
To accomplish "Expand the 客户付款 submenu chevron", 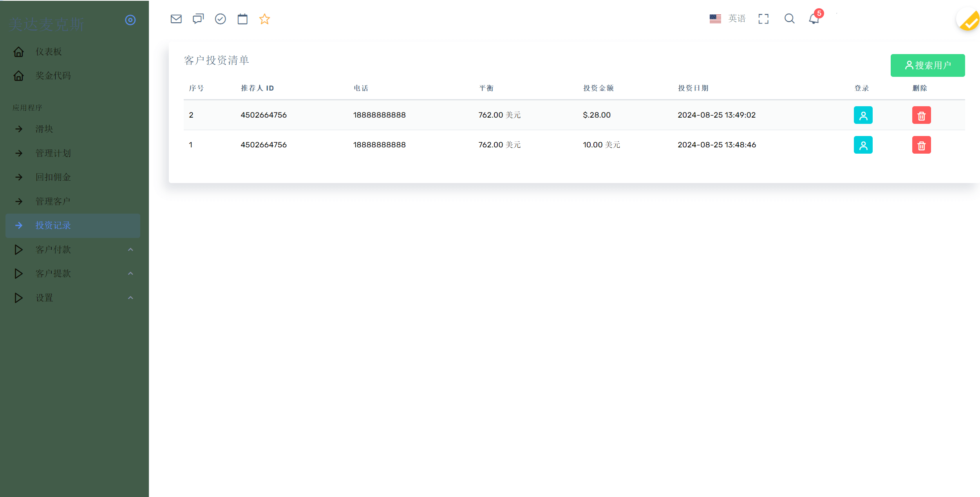I will (131, 250).
